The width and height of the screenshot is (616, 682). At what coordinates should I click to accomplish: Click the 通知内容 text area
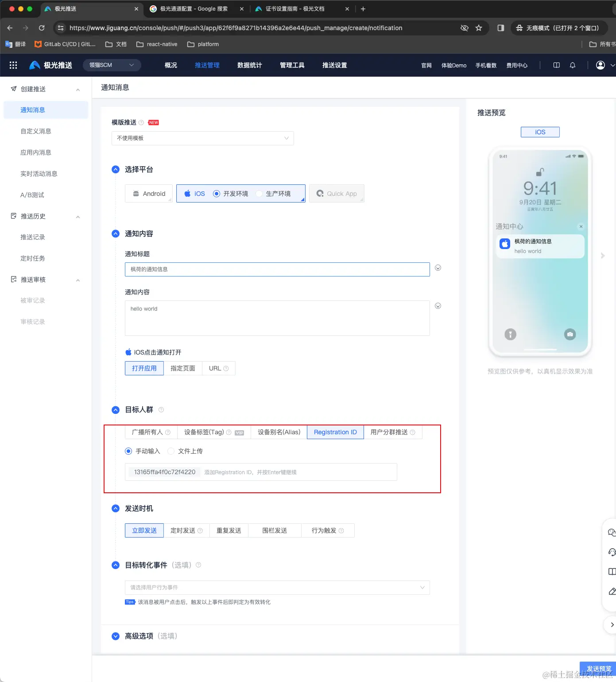(277, 318)
